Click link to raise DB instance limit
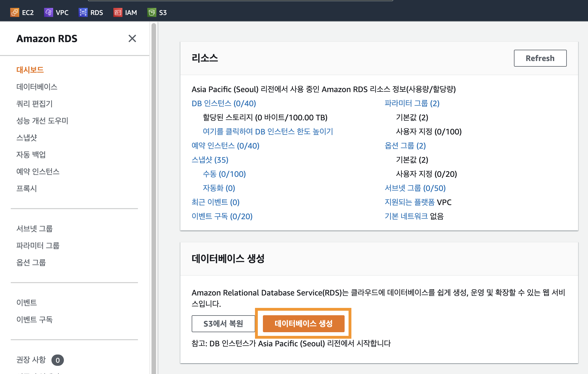The width and height of the screenshot is (588, 374). (x=268, y=132)
